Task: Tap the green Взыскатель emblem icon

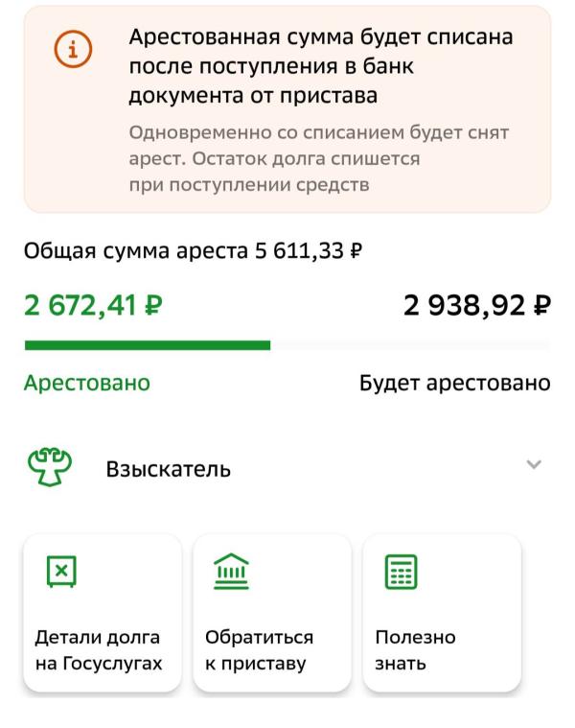Action: coord(46,469)
